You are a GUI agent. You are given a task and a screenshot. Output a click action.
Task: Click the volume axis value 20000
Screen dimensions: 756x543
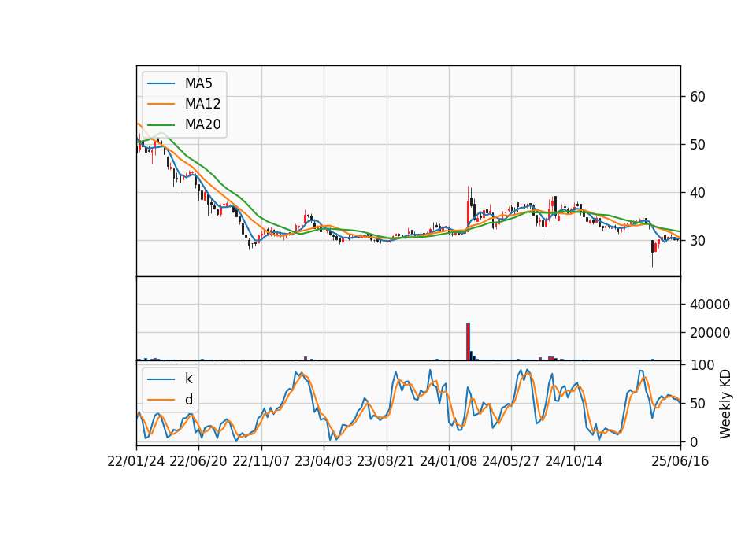coord(710,333)
